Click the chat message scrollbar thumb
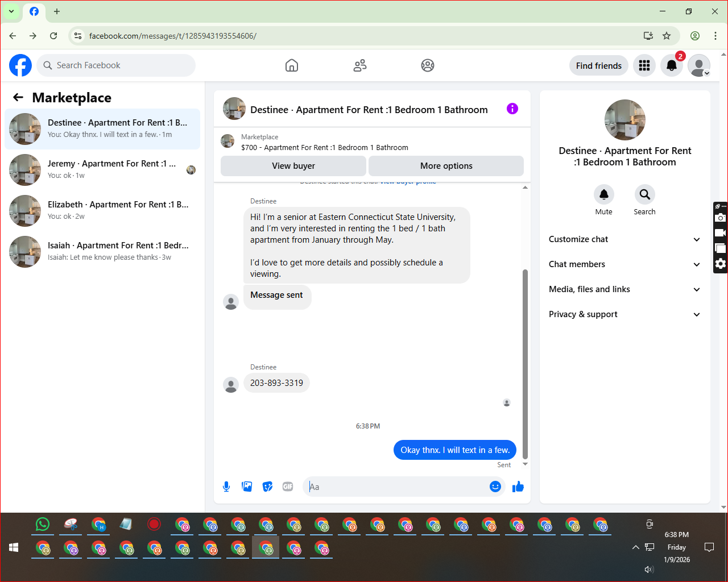The height and width of the screenshot is (582, 728). pyautogui.click(x=525, y=364)
